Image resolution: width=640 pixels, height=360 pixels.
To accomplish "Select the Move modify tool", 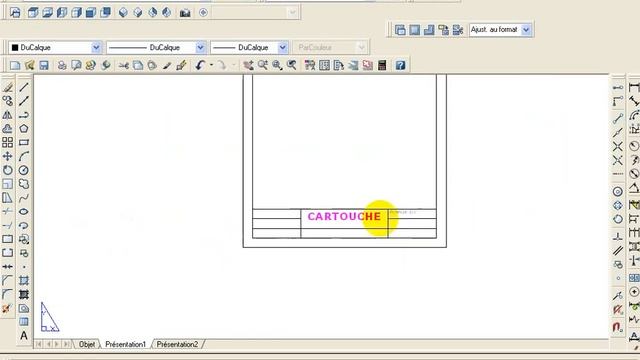I will [7, 156].
